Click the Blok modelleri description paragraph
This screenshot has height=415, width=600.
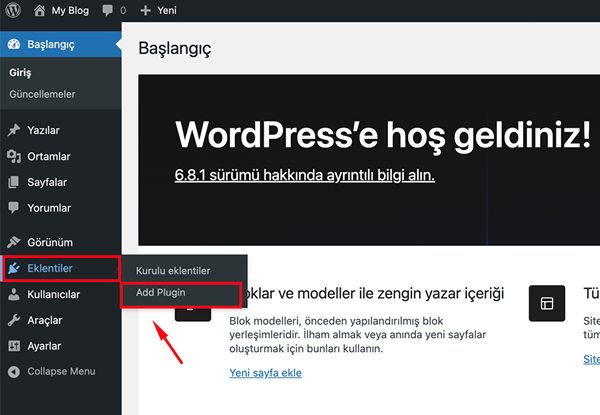358,335
